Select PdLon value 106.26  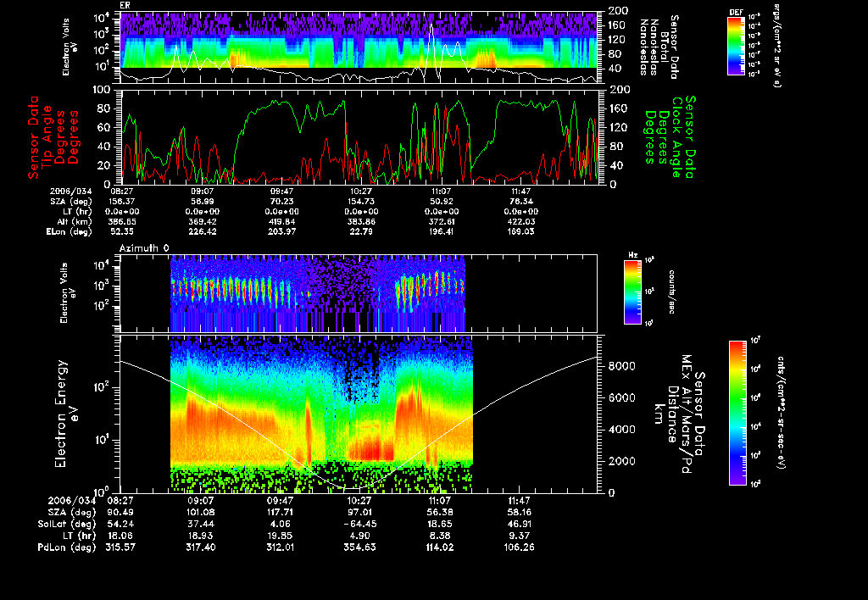[519, 547]
